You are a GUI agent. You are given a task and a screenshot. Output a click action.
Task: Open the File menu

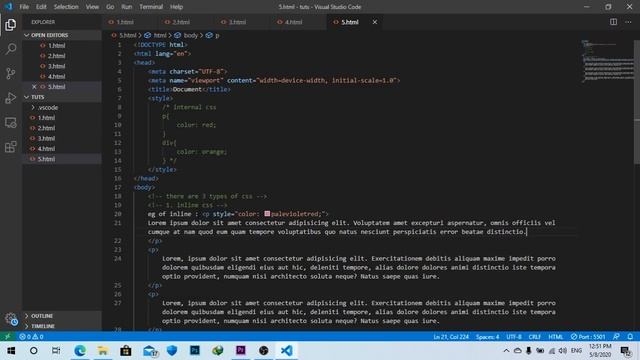coord(24,7)
